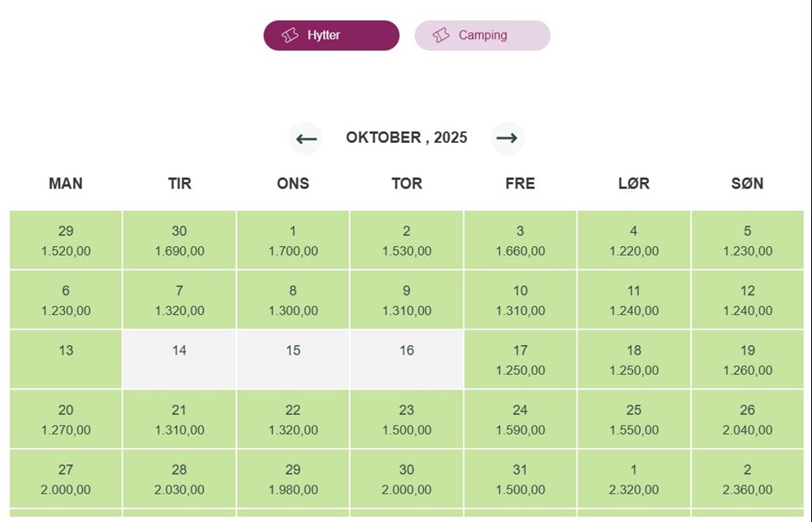Choose October 26 priced 2.040,00
This screenshot has height=522, width=812.
(747, 420)
